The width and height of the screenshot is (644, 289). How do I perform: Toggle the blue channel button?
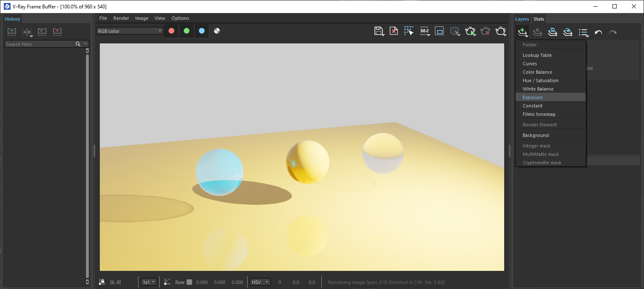click(202, 31)
